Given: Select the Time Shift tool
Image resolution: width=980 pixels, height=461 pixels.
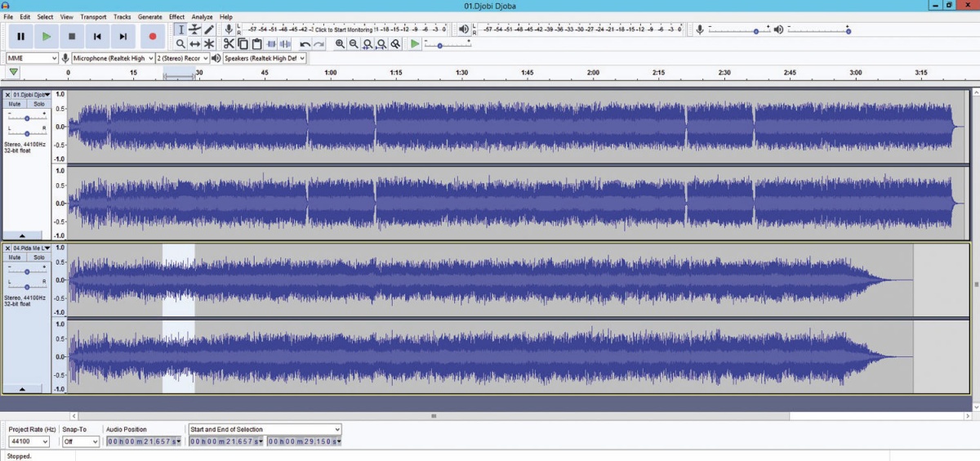Looking at the screenshot, I should [x=194, y=43].
